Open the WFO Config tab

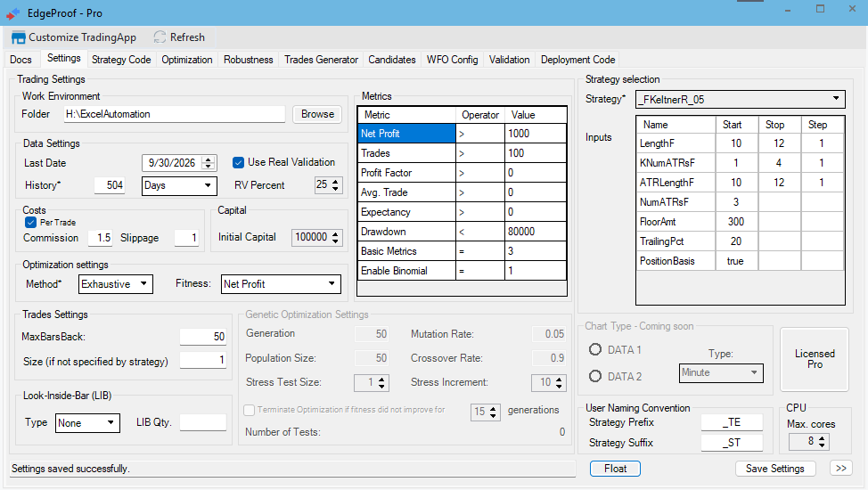[x=452, y=60]
